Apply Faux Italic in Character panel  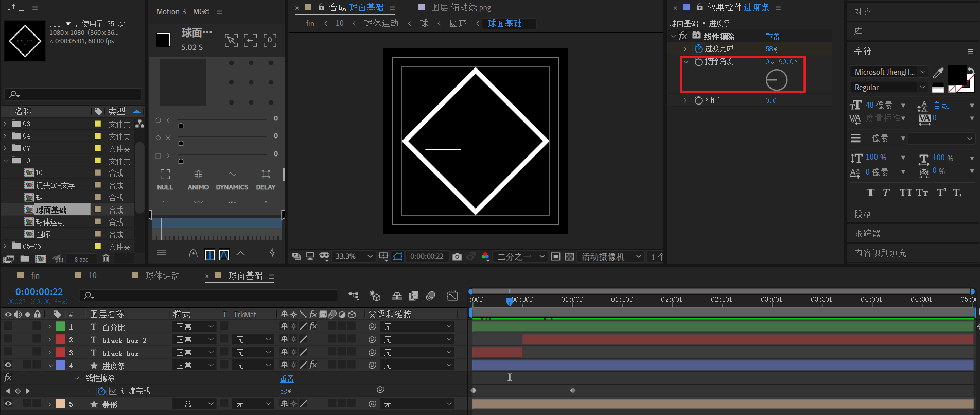point(886,193)
